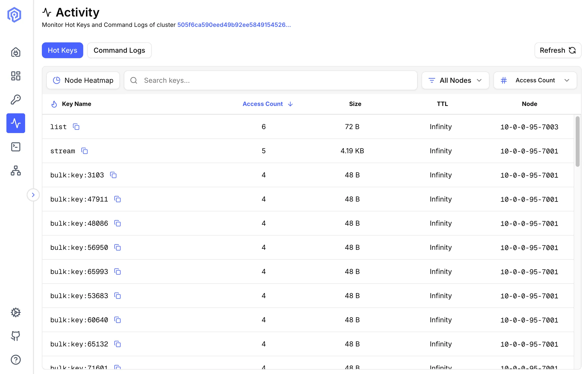Copy the key name bulk:key:56950
588x374 pixels.
(117, 247)
